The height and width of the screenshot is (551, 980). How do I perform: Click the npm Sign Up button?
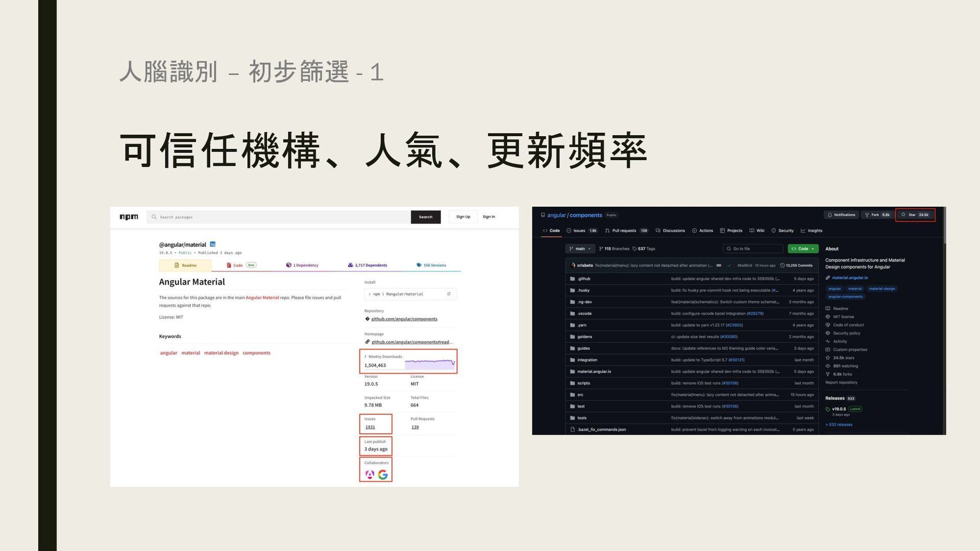pyautogui.click(x=463, y=217)
